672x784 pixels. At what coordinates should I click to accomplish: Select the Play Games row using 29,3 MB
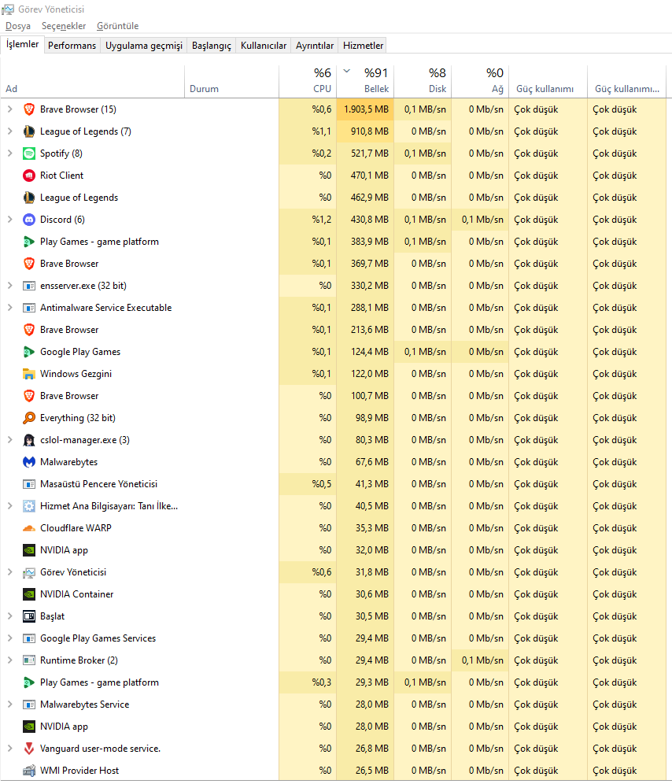[333, 682]
